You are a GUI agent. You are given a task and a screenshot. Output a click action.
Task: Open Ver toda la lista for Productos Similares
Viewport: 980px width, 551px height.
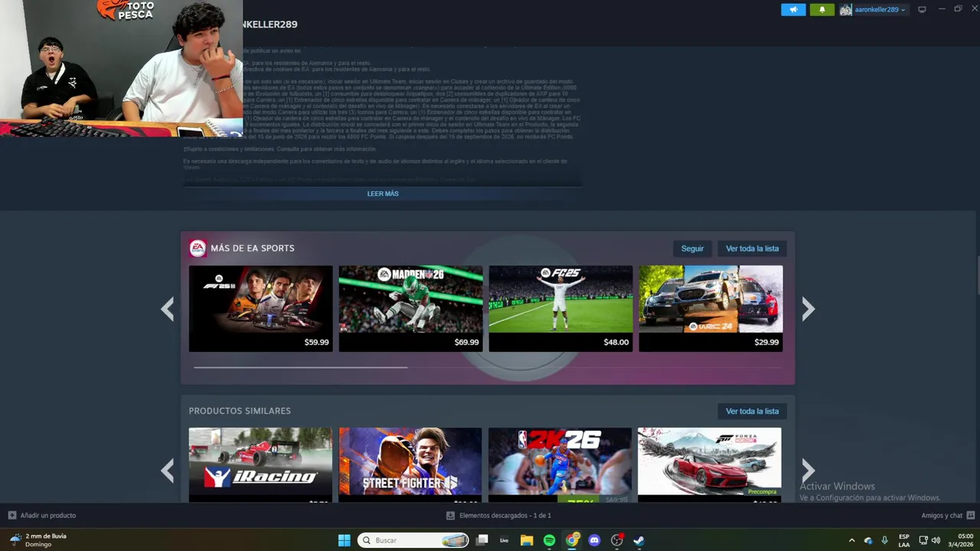point(752,411)
